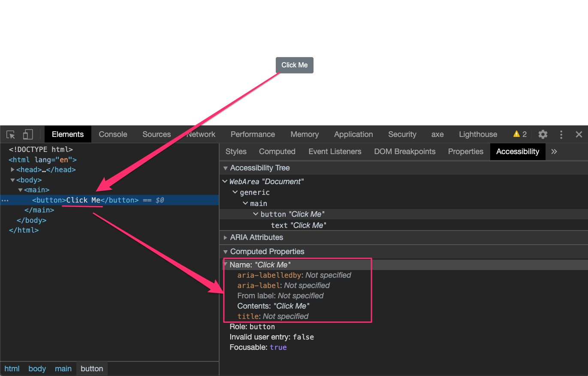The image size is (588, 376).
Task: Click html in the breadcrumb bar
Action: [x=12, y=369]
